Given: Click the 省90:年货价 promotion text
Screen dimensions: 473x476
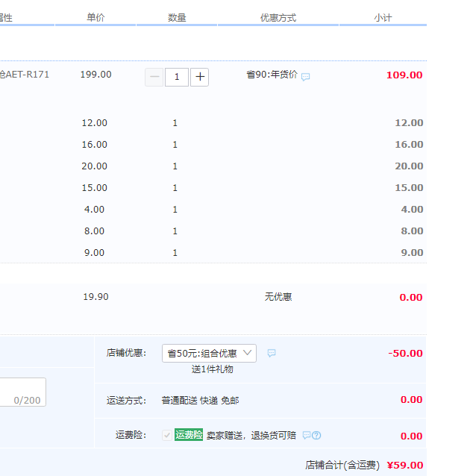Looking at the screenshot, I should tap(272, 75).
